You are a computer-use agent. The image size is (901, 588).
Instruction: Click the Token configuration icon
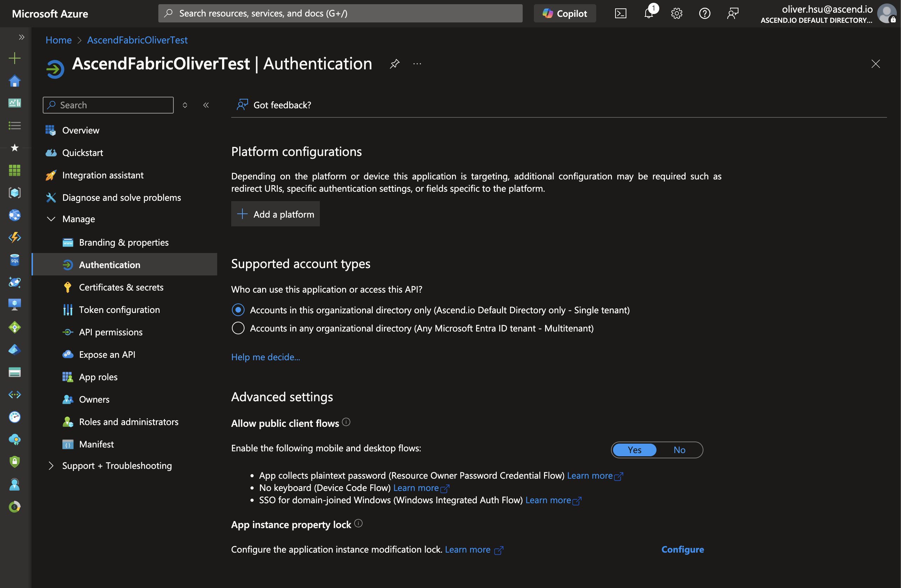pos(67,309)
